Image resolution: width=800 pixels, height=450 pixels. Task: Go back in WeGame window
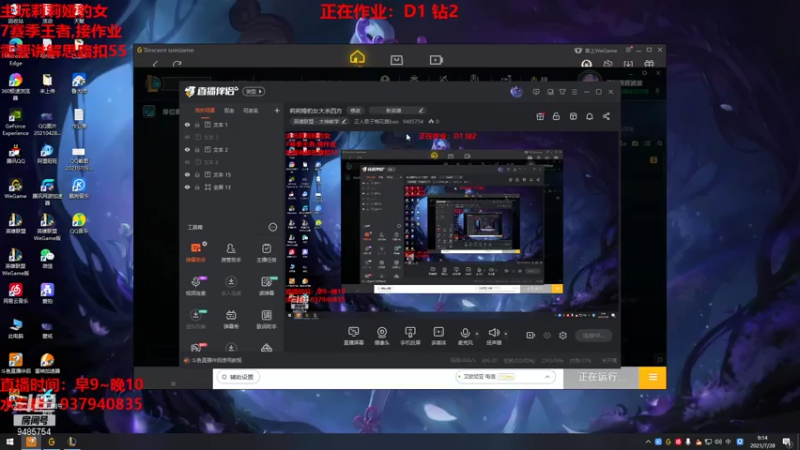[x=155, y=64]
